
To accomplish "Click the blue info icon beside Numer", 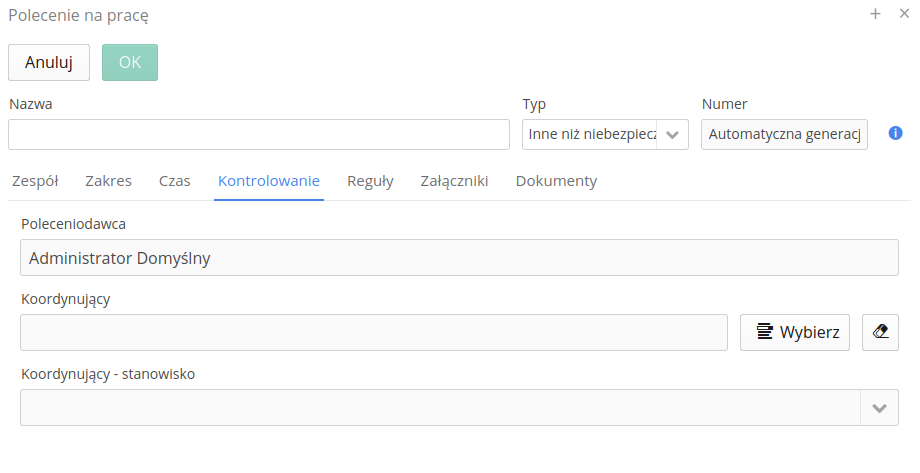I will click(895, 133).
